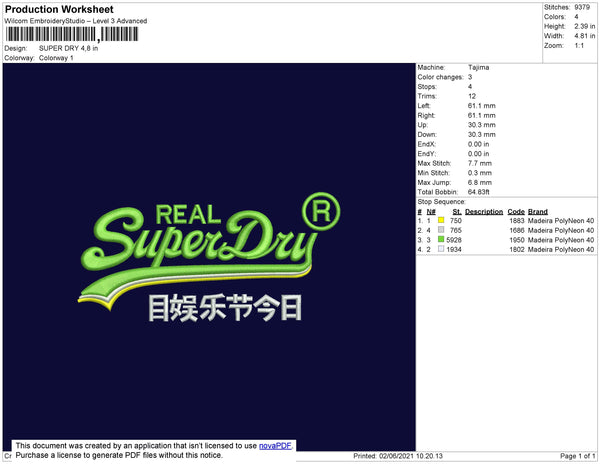Select the Machine value Tajima

click(478, 67)
